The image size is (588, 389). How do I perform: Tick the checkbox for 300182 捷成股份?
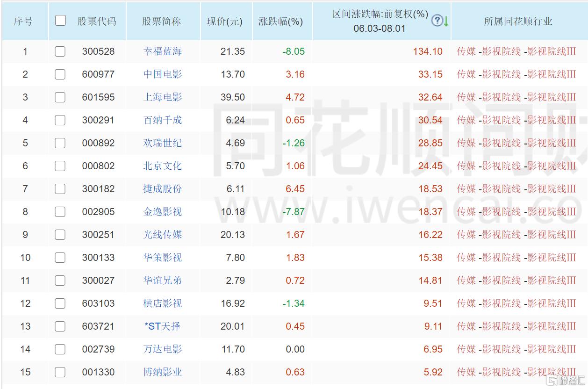(x=60, y=189)
